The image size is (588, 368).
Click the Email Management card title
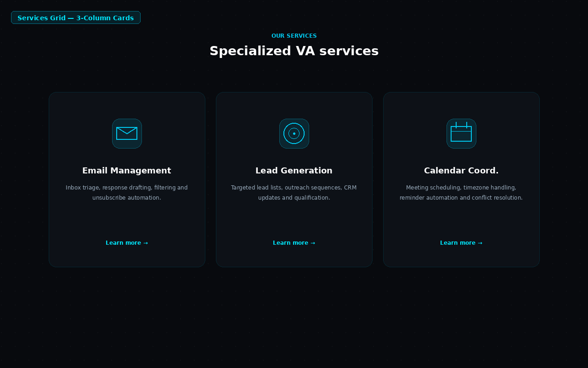[127, 171]
